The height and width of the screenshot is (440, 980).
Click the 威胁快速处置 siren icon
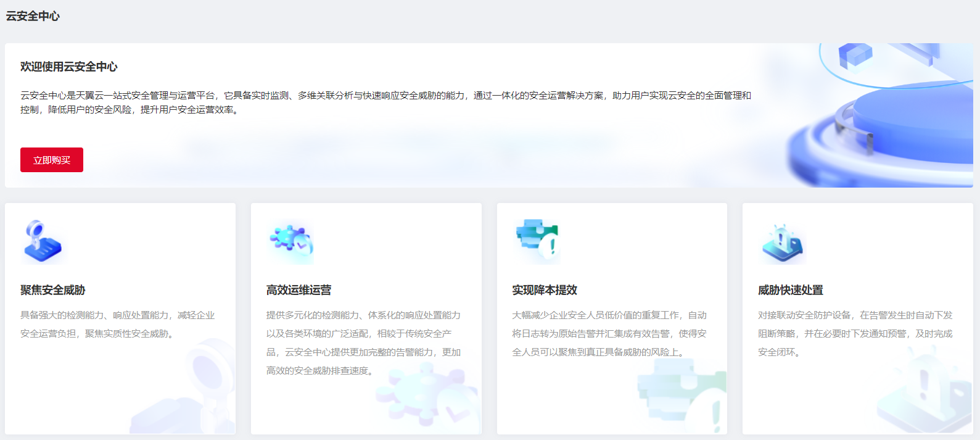pyautogui.click(x=783, y=243)
